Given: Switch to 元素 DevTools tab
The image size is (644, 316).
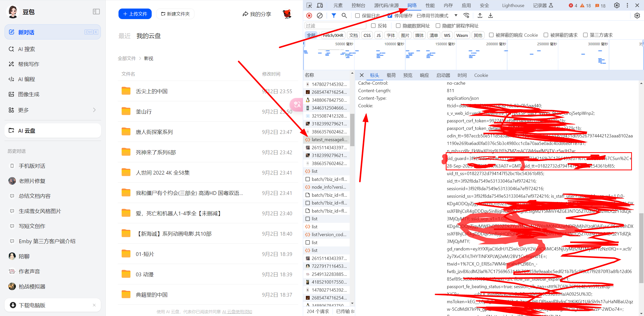Looking at the screenshot, I should pos(338,5).
